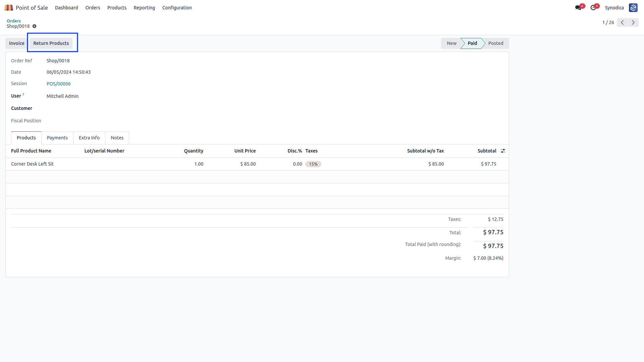
Task: Click the Disc.% column header
Action: (295, 151)
